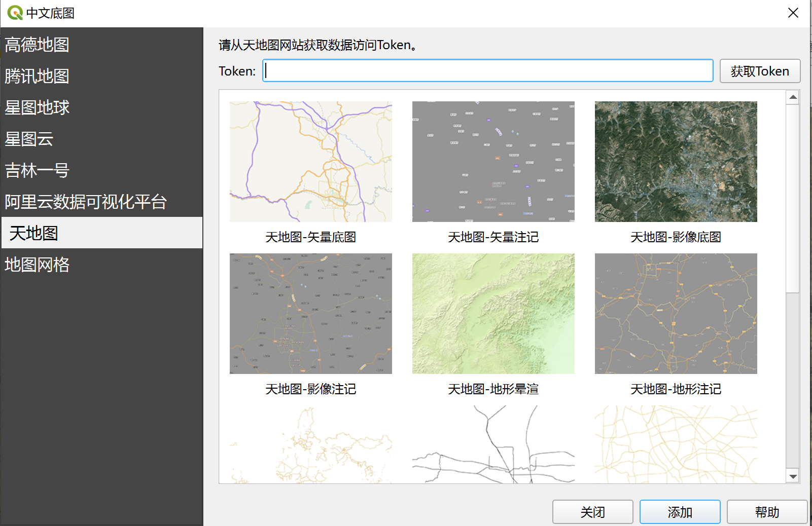The width and height of the screenshot is (812, 526).
Task: Click the scroll up arrow of the map list
Action: click(793, 97)
